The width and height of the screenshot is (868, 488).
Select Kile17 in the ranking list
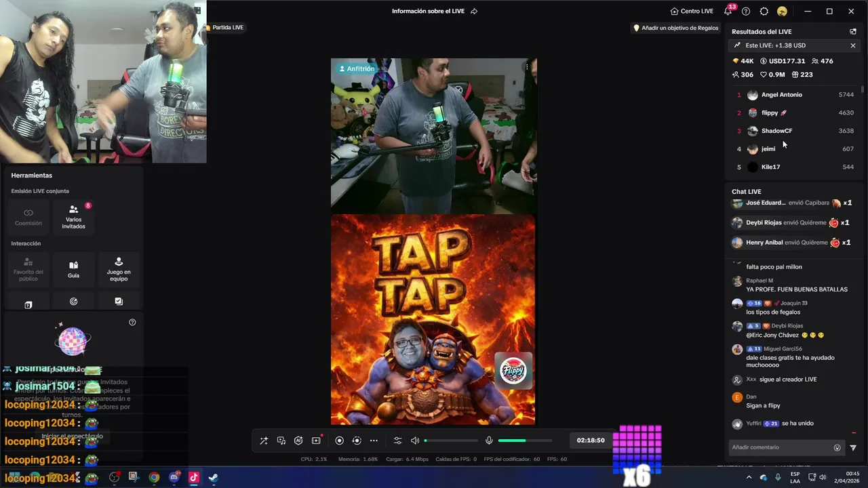click(795, 167)
